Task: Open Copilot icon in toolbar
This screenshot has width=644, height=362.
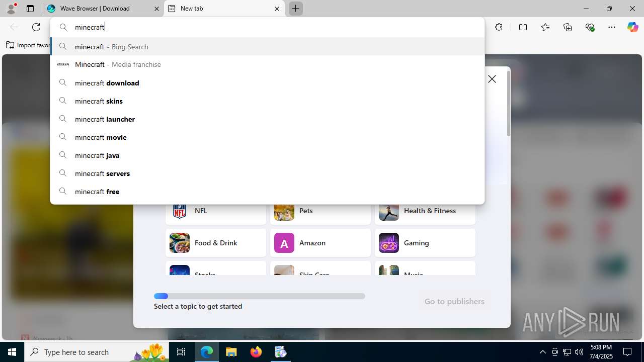Action: pyautogui.click(x=632, y=27)
